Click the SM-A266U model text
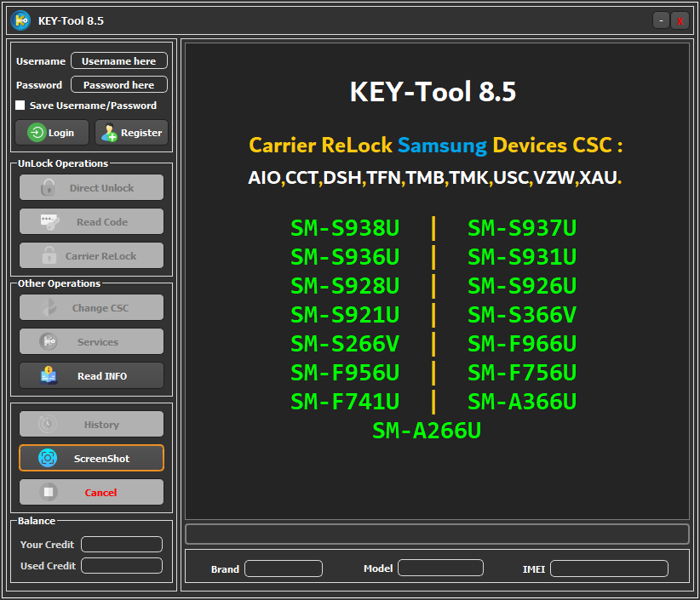Image resolution: width=700 pixels, height=600 pixels. pyautogui.click(x=427, y=431)
